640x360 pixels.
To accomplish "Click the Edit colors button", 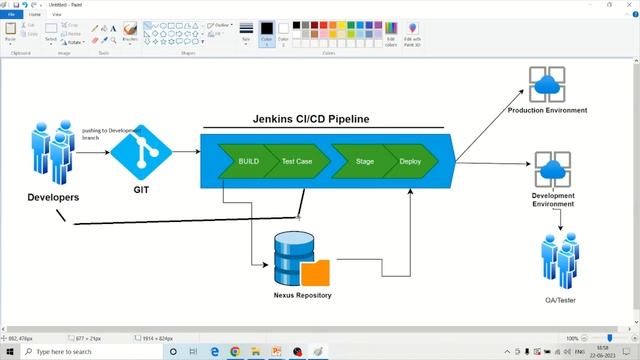I will point(391,34).
